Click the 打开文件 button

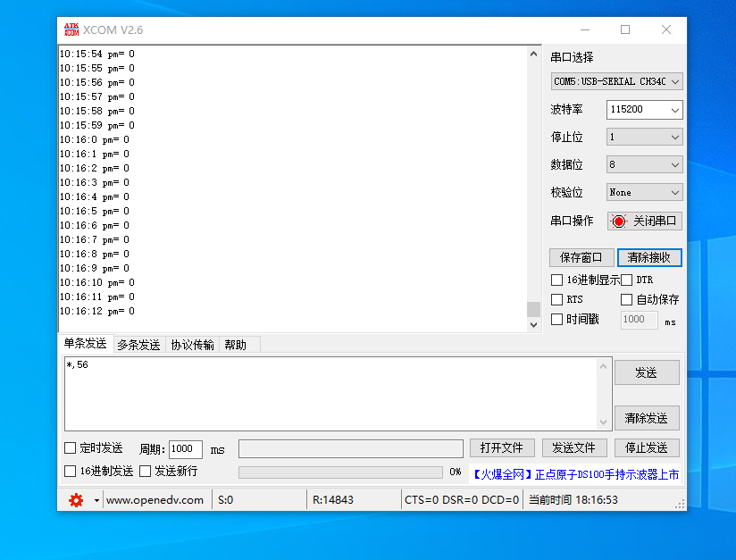coord(502,447)
